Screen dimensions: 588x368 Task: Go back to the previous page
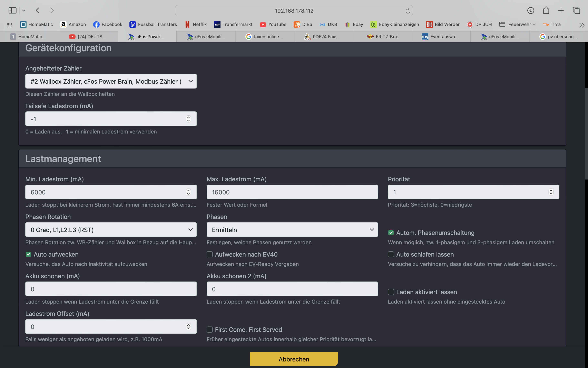tap(37, 10)
